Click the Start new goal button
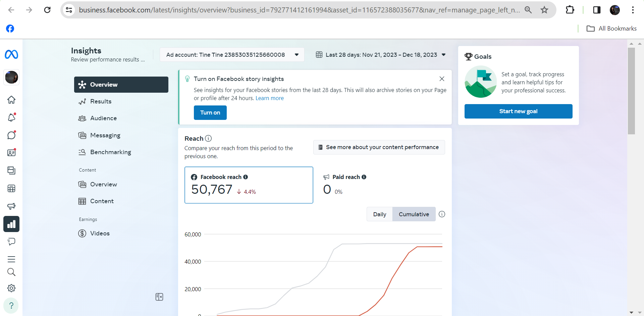644x316 pixels. point(518,111)
